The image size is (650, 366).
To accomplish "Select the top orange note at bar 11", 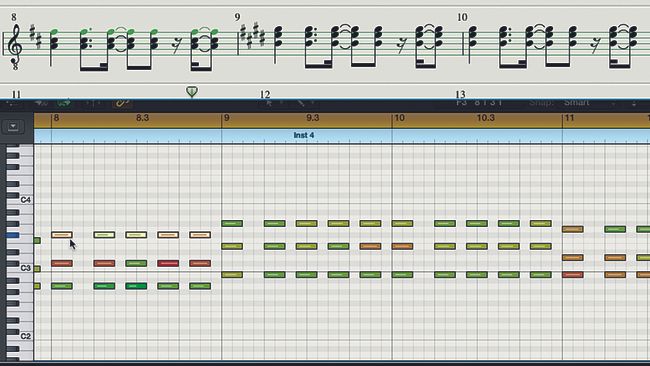I will coord(572,229).
